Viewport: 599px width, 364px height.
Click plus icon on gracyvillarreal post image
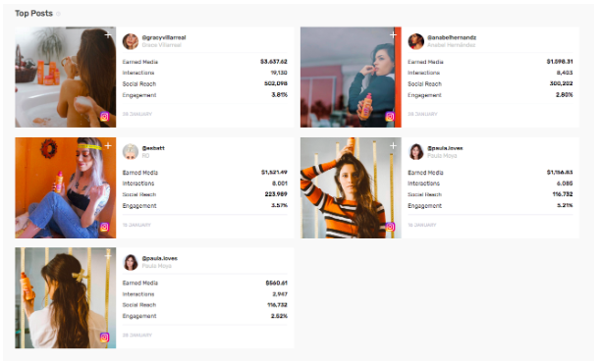tap(108, 35)
